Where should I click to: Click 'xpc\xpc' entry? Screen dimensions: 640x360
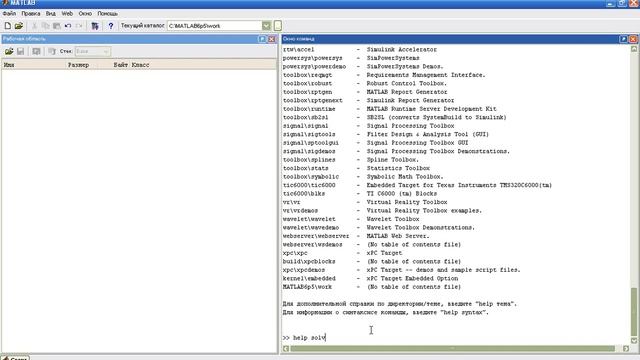pyautogui.click(x=295, y=253)
